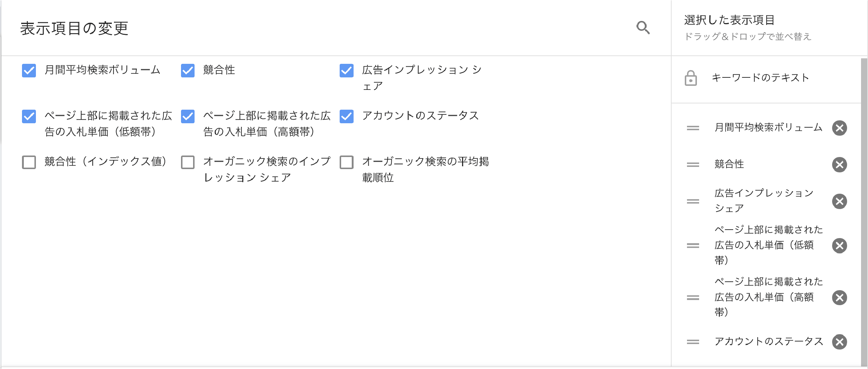Screen dimensions: 868x369
Task: Enable 競合性（インデックス値）
Action: (x=29, y=162)
